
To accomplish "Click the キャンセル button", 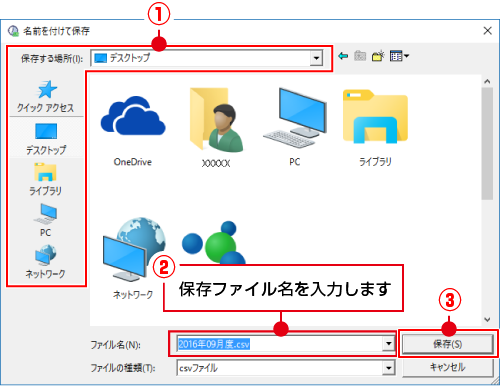I will [448, 367].
